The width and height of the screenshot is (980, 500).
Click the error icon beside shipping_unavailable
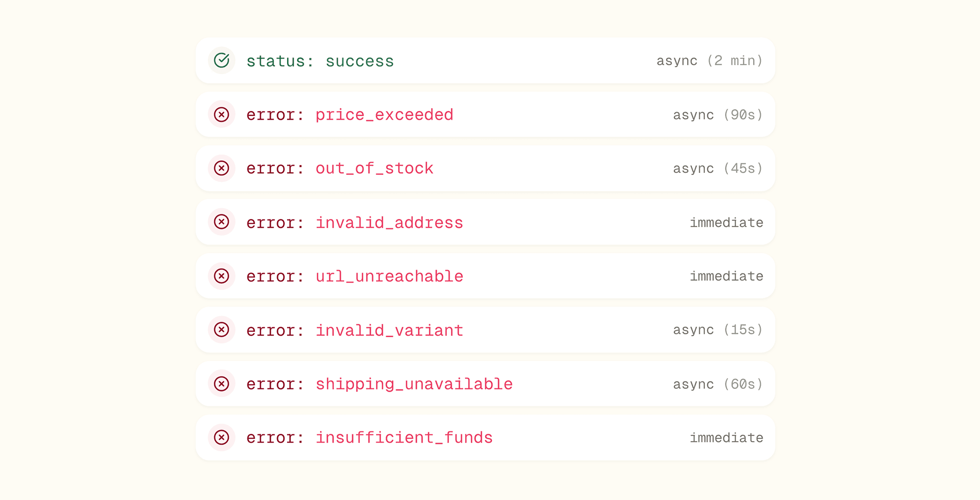222,384
